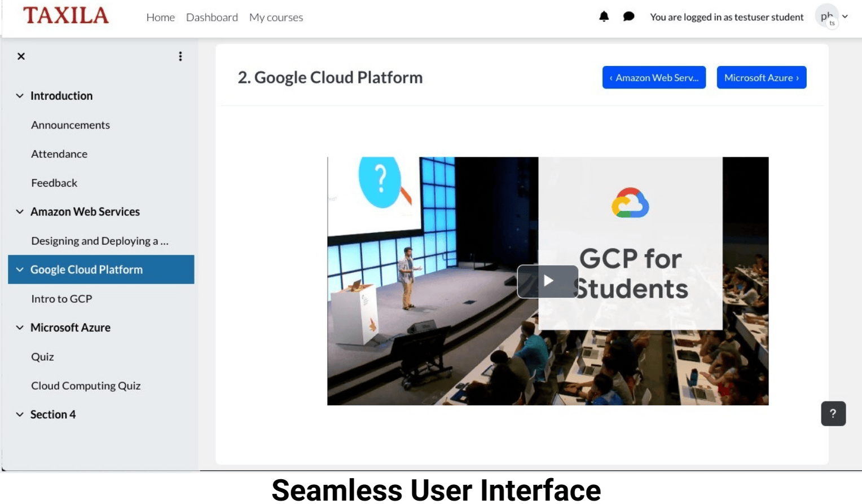The image size is (862, 504).
Task: Click the help question mark button
Action: tap(833, 413)
